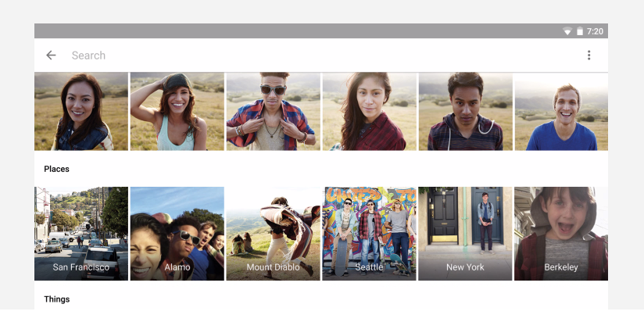Screen dimensions: 644x322
Task: Click the 7:20 clock in status bar
Action: click(x=595, y=31)
